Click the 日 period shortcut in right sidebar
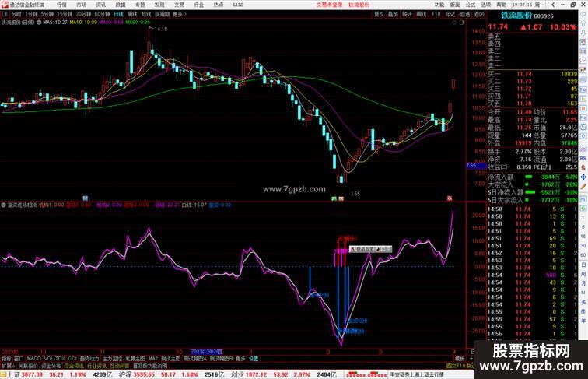This screenshot has width=588, height=379. coord(583,265)
